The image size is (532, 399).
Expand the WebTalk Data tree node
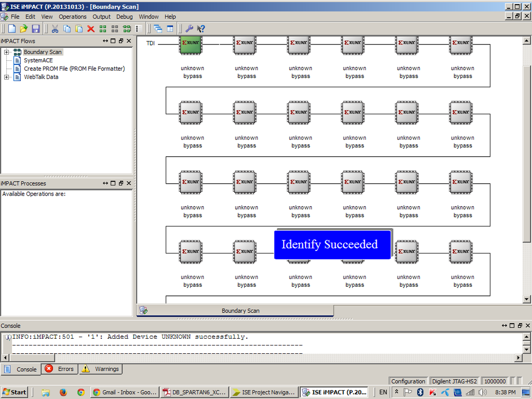pyautogui.click(x=6, y=77)
